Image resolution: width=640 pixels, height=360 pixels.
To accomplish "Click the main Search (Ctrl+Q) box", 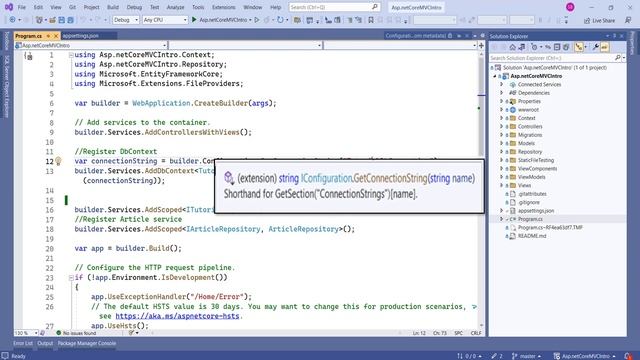I will 334,7.
